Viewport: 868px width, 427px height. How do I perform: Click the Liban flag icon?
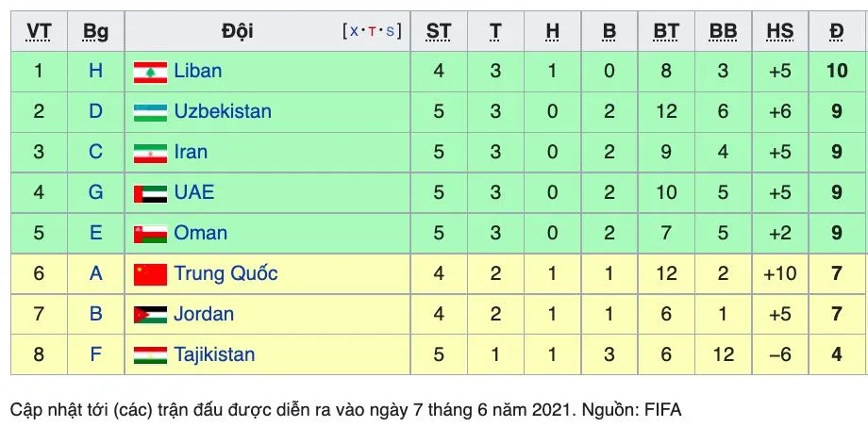pos(150,72)
